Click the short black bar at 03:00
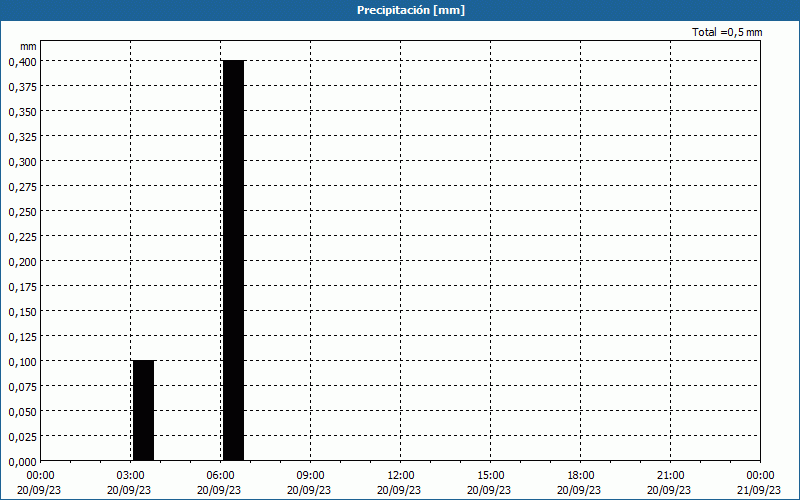The image size is (800, 500). pos(143,411)
